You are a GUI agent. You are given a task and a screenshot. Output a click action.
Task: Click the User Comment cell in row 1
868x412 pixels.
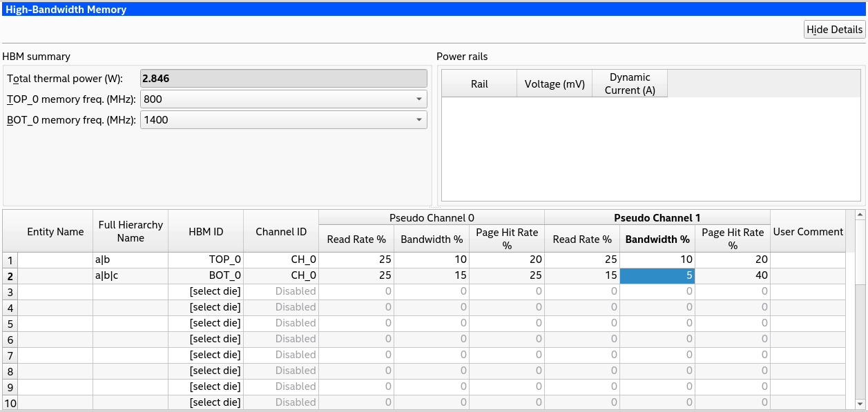pyautogui.click(x=808, y=260)
